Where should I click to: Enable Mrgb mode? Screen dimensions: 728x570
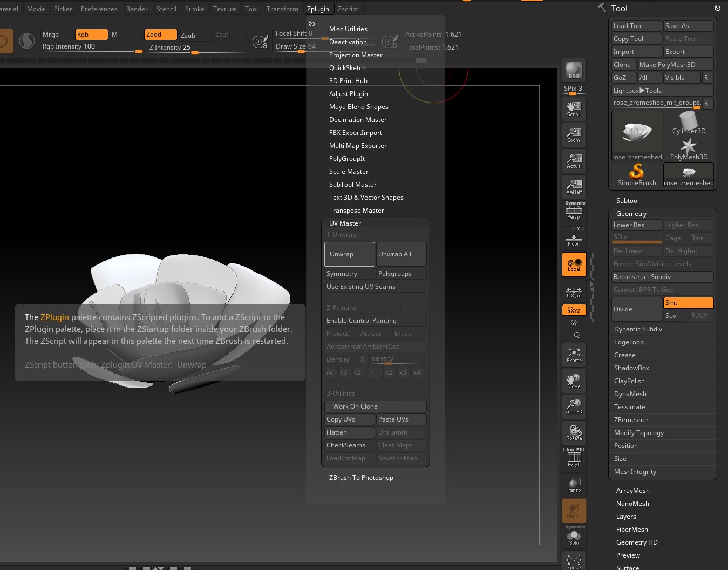[x=56, y=35]
